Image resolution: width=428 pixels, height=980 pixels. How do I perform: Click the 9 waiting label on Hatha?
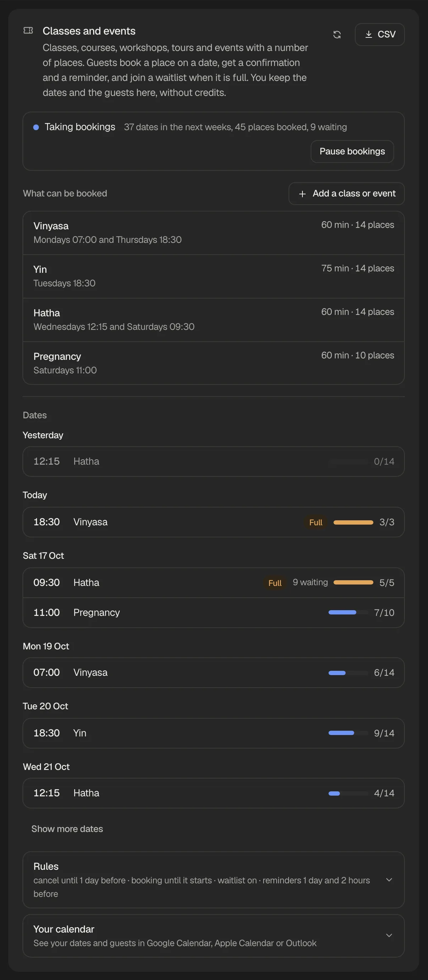[x=310, y=582]
